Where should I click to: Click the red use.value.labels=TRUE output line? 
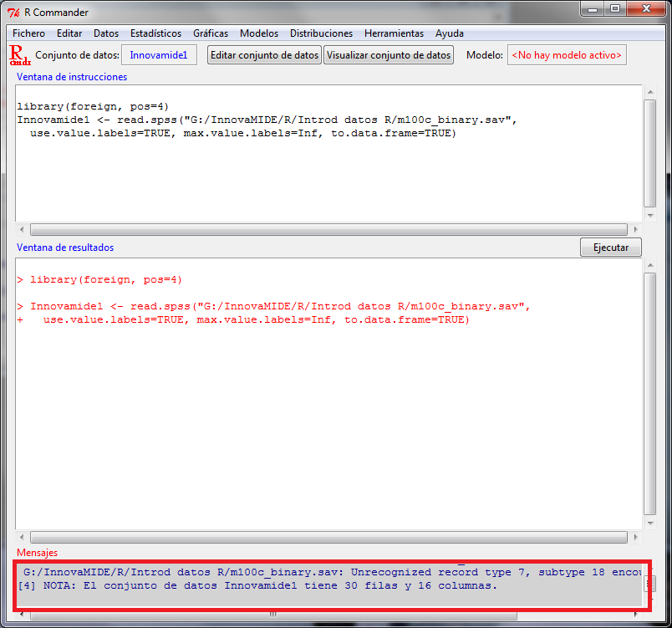[x=243, y=319]
